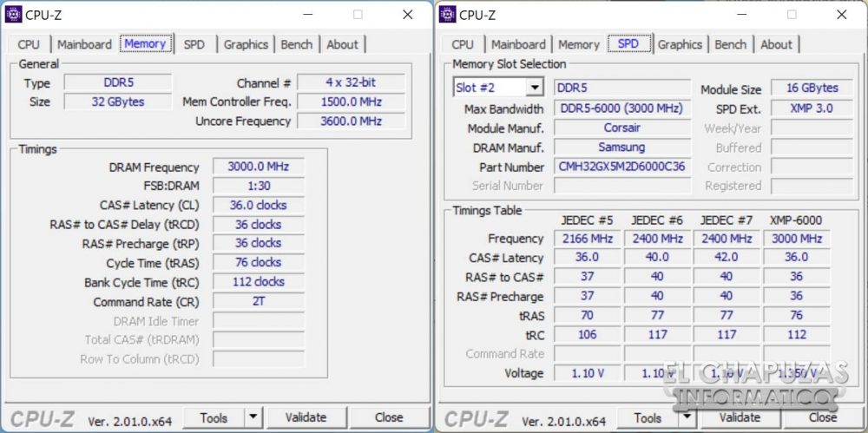This screenshot has height=433, width=868.
Task: Open Graphics tab in left CPU-Z window
Action: point(247,44)
